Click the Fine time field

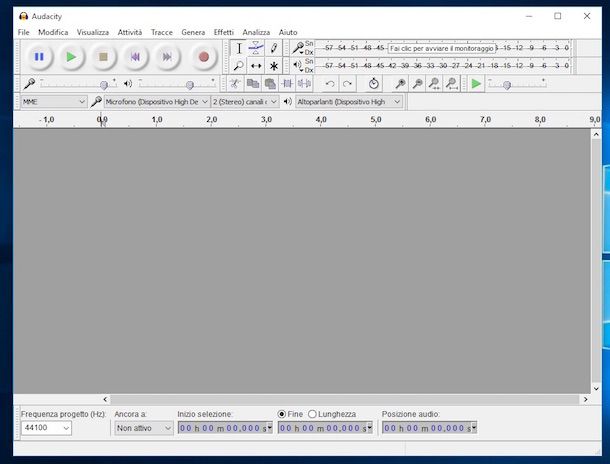coord(323,428)
